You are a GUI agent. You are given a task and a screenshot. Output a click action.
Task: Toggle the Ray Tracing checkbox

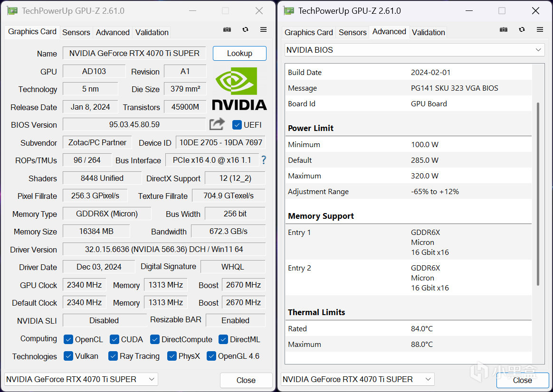113,356
